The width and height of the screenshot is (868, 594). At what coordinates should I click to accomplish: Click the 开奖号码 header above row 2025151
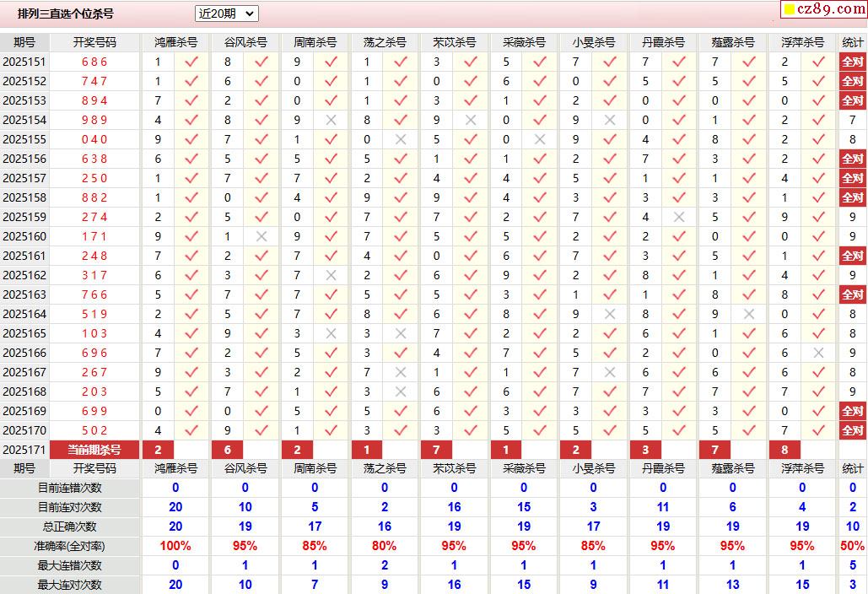[94, 42]
